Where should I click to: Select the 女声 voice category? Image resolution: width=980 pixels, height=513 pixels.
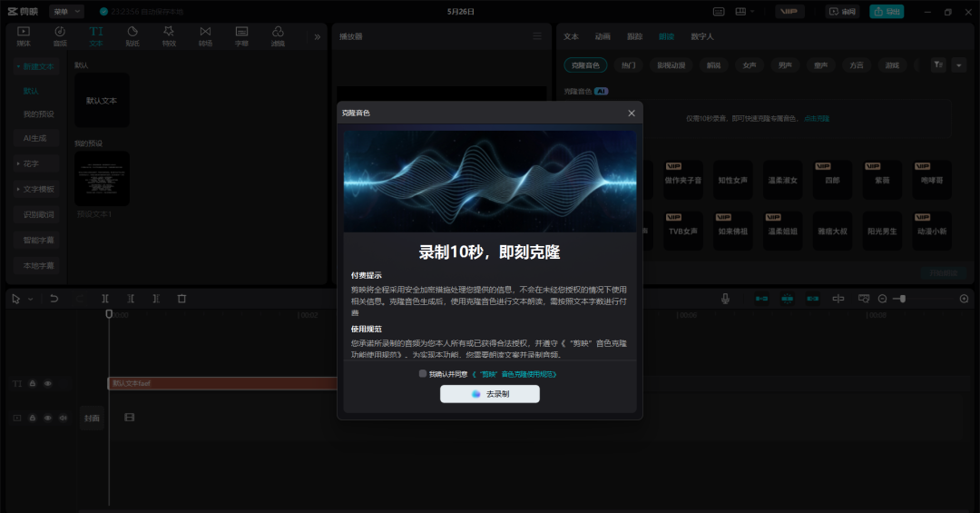pos(750,65)
